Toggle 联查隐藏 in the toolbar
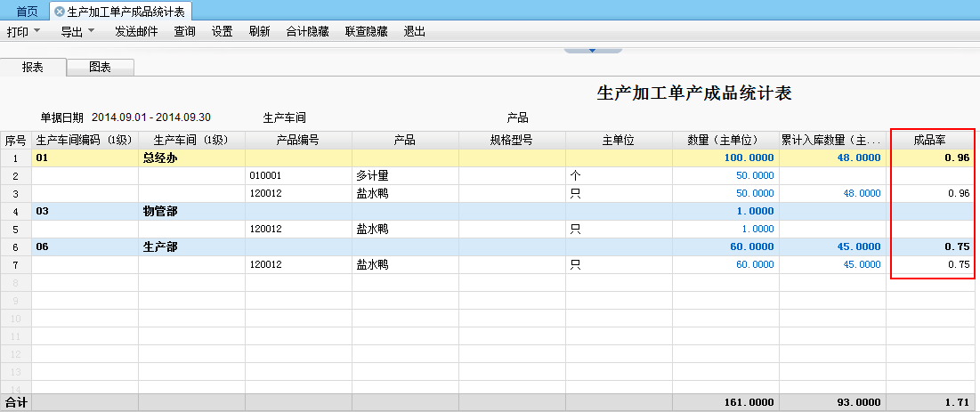Image resolution: width=980 pixels, height=412 pixels. tap(366, 32)
